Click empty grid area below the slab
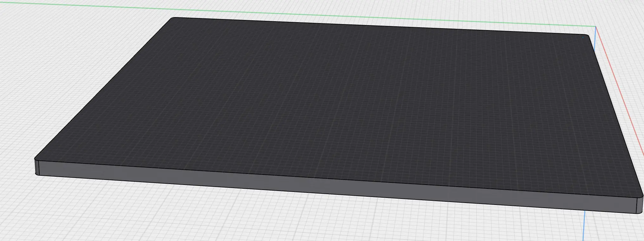This screenshot has width=644, height=241. click(x=317, y=222)
